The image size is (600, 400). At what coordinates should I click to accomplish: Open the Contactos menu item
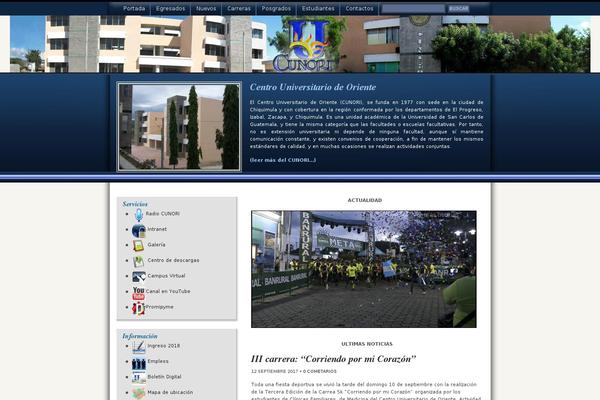coord(359,8)
